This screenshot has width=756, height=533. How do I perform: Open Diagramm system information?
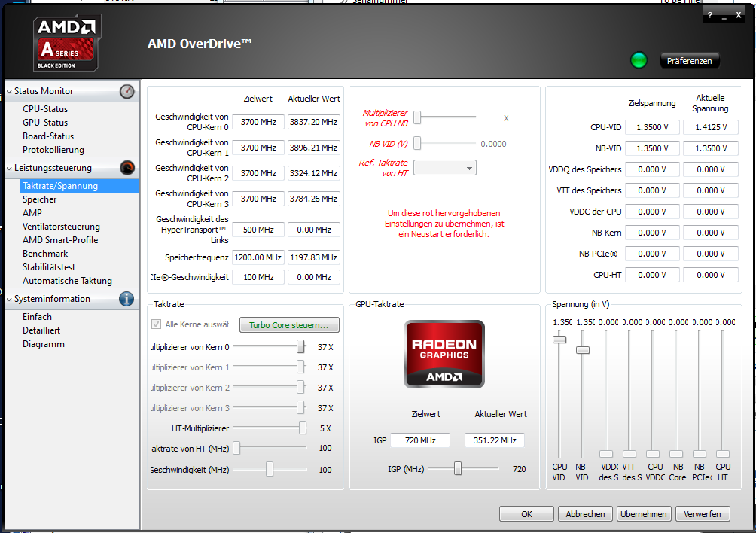coord(44,343)
